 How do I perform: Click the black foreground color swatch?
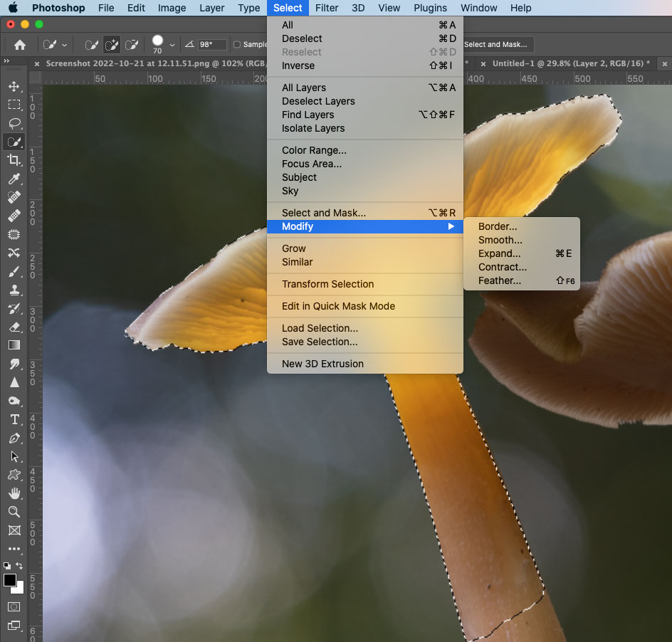click(x=10, y=580)
